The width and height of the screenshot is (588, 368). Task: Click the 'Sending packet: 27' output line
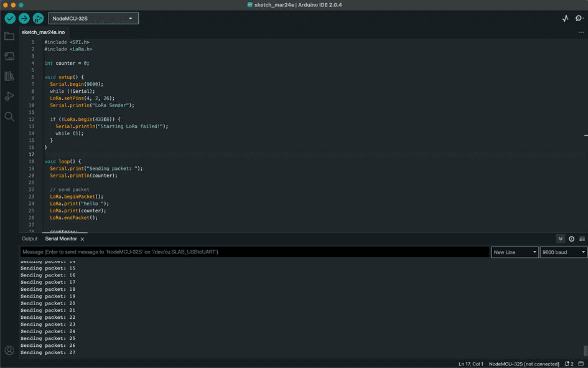tap(48, 352)
